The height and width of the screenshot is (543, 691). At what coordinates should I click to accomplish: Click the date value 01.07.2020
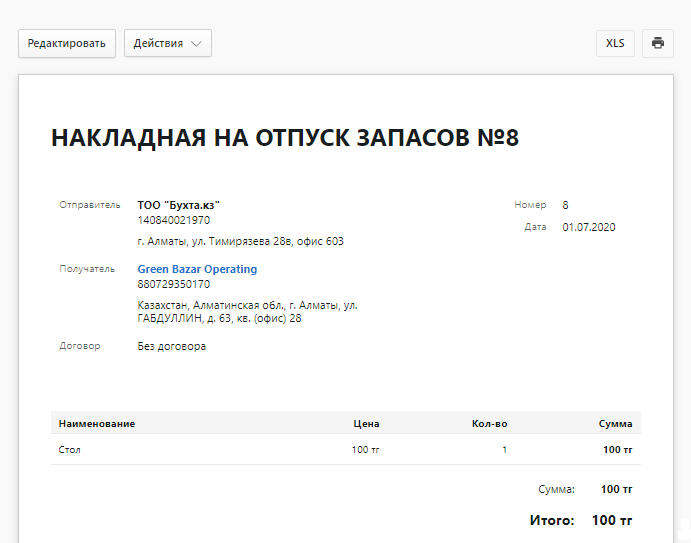[x=589, y=227]
